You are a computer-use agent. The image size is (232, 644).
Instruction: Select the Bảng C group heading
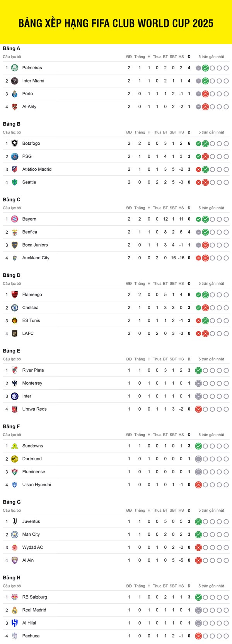coord(12,200)
